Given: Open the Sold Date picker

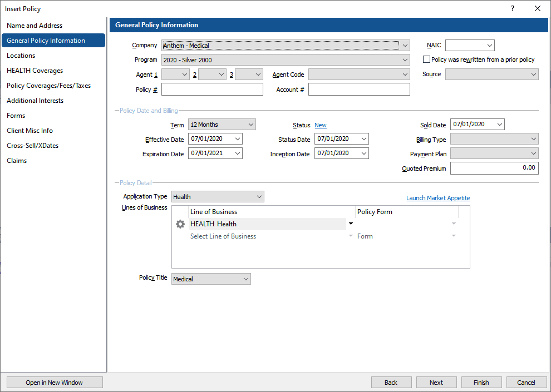Looking at the screenshot, I should (x=500, y=124).
